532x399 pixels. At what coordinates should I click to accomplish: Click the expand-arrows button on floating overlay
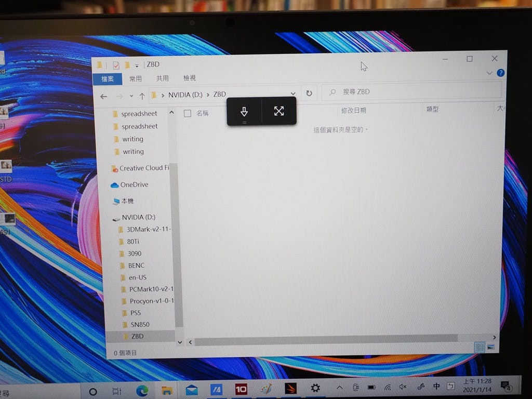point(279,111)
